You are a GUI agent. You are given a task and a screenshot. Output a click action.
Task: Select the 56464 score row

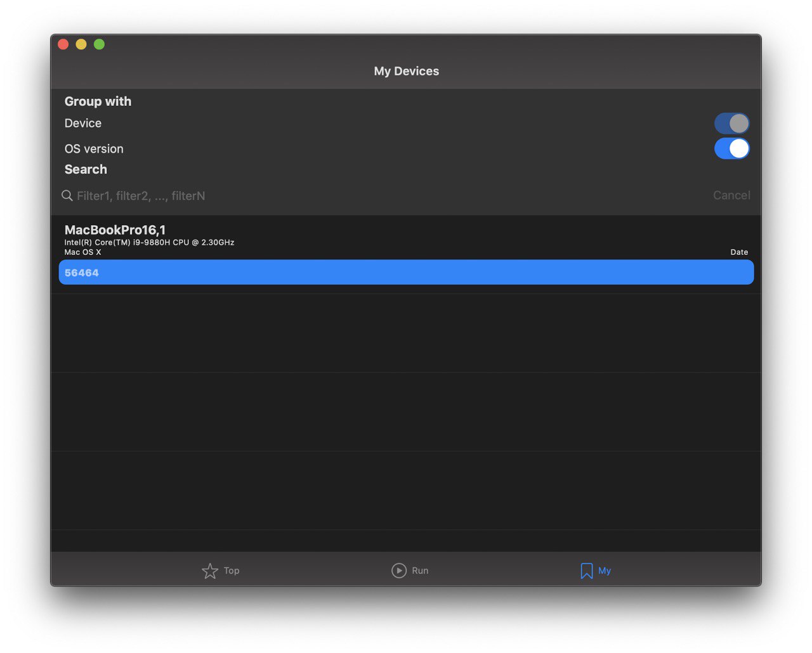(x=406, y=272)
